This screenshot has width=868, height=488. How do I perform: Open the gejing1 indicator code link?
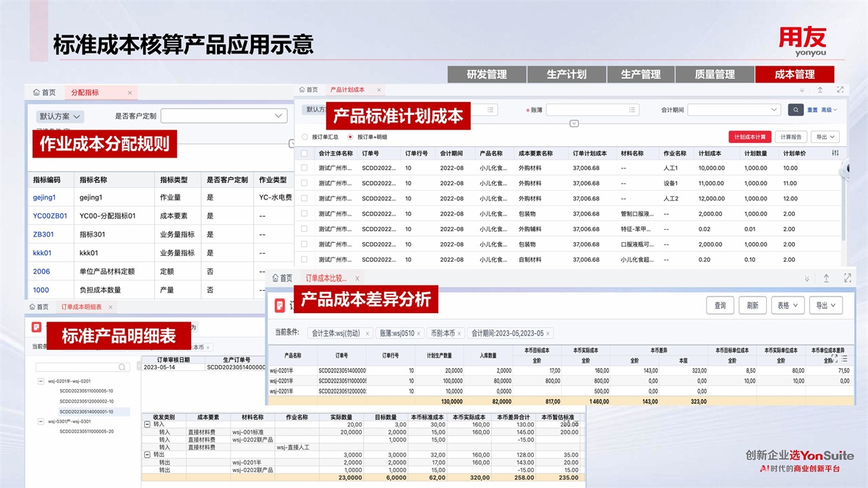point(44,197)
